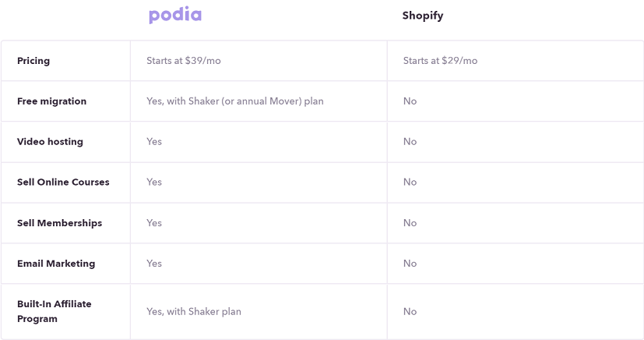Click Podia's Yes for Video hosting
Screen dimensions: 644x340
click(154, 142)
